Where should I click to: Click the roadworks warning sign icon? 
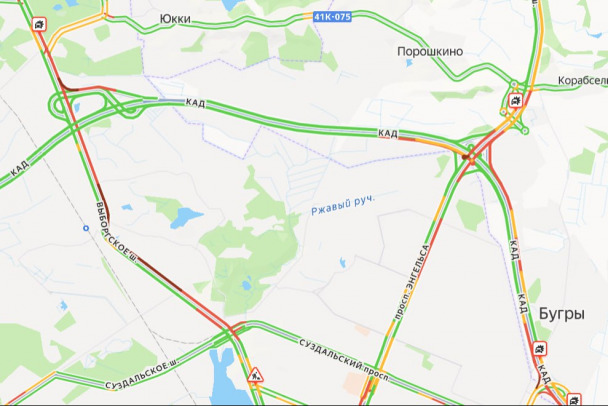click(x=255, y=375)
